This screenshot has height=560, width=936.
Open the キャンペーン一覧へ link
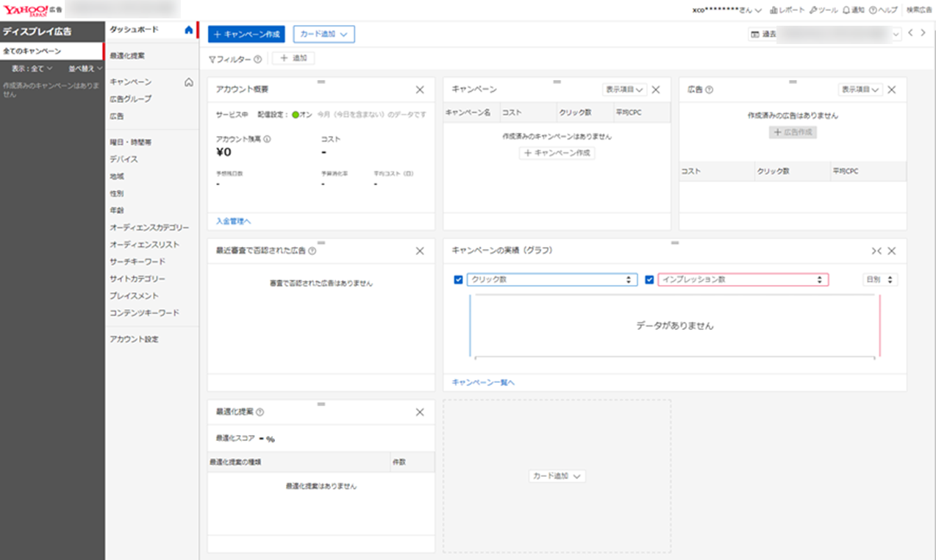[x=483, y=382]
